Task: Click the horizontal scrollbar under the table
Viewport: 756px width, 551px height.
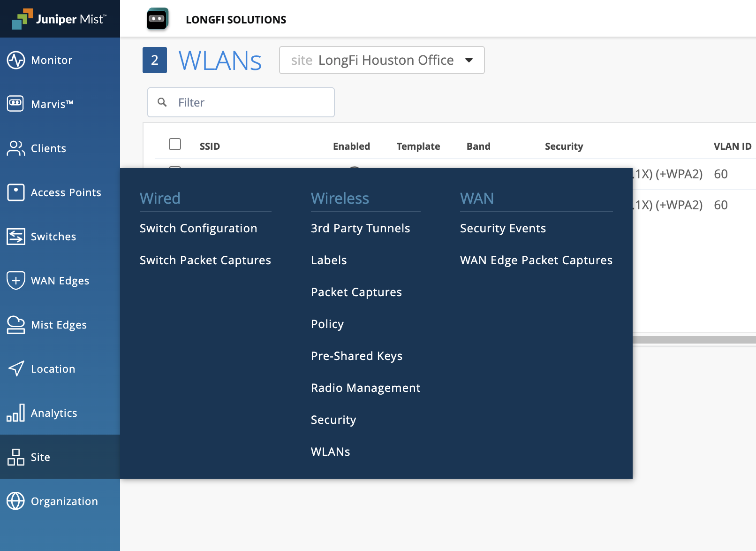Action: 694,339
